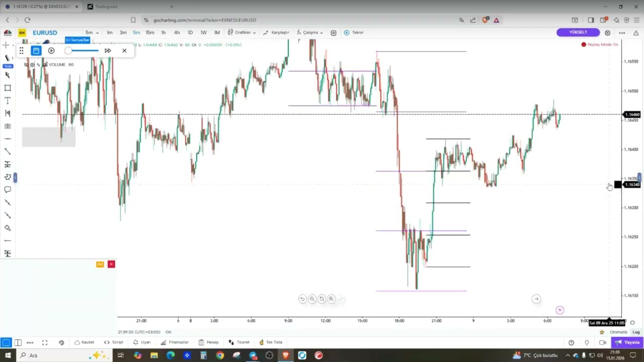Viewport: 644px width, 362px height.
Task: Select the trend line drawing tool
Action: point(7,151)
